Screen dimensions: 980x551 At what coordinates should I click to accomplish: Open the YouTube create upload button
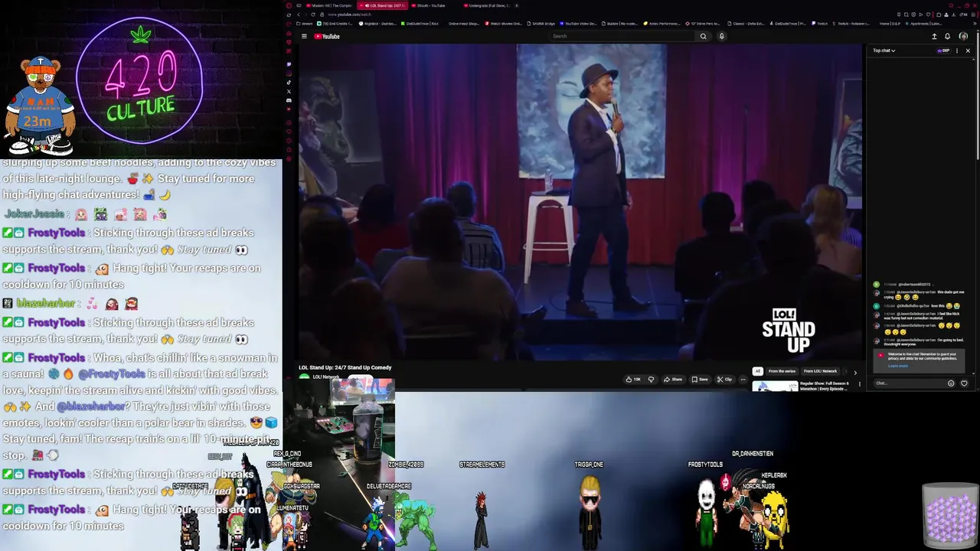point(934,36)
